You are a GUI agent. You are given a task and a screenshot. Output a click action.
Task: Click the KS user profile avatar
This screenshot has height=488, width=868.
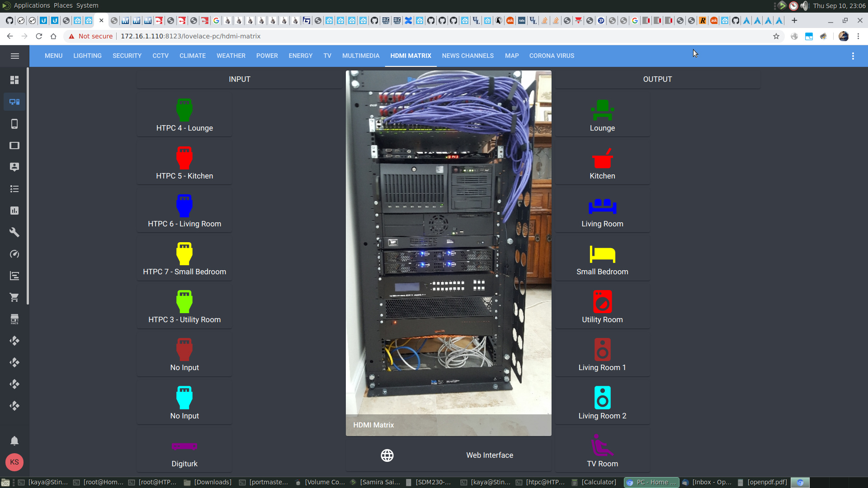(x=14, y=462)
